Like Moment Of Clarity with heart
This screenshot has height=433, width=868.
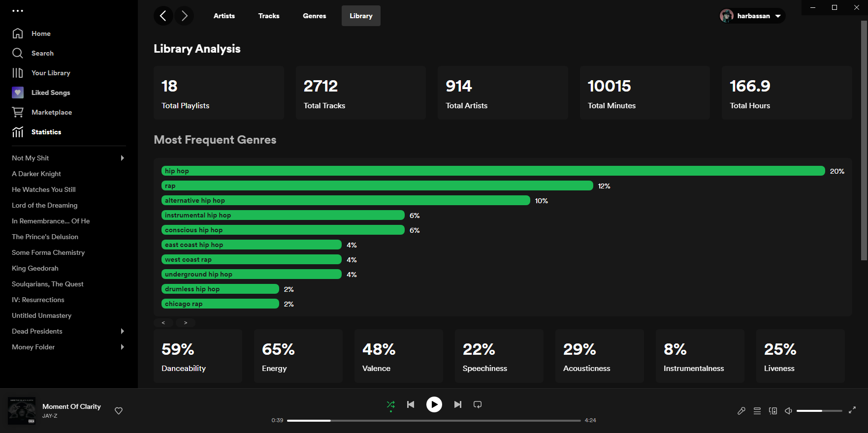tap(119, 411)
